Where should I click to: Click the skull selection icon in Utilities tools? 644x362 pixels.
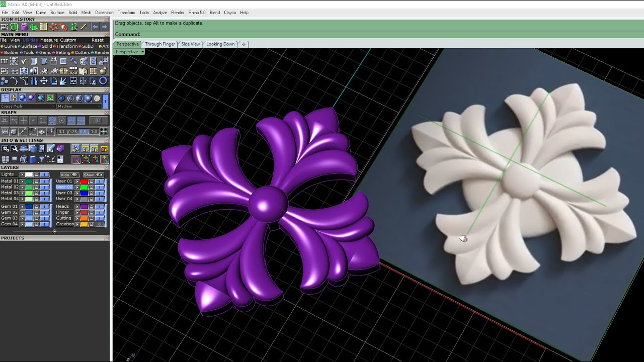click(14, 61)
